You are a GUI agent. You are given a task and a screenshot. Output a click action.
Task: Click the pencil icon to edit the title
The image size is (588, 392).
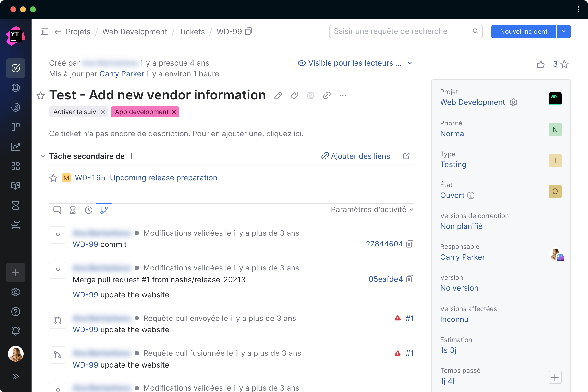(278, 95)
